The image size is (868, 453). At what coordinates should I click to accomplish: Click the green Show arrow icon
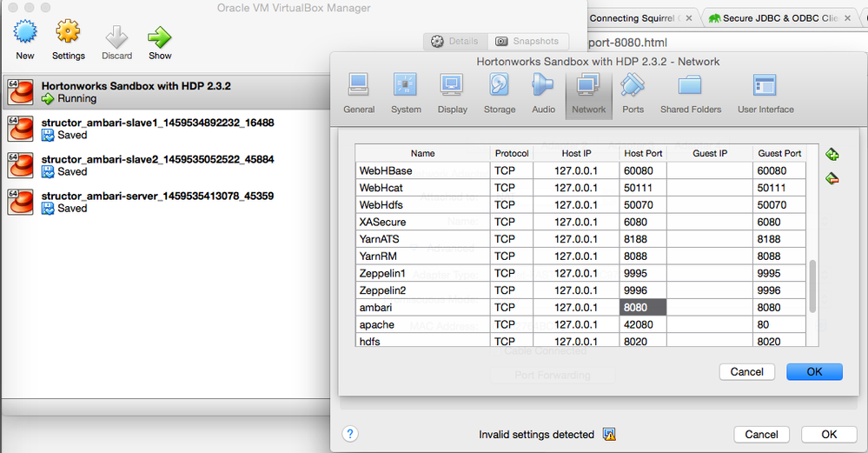tap(160, 37)
